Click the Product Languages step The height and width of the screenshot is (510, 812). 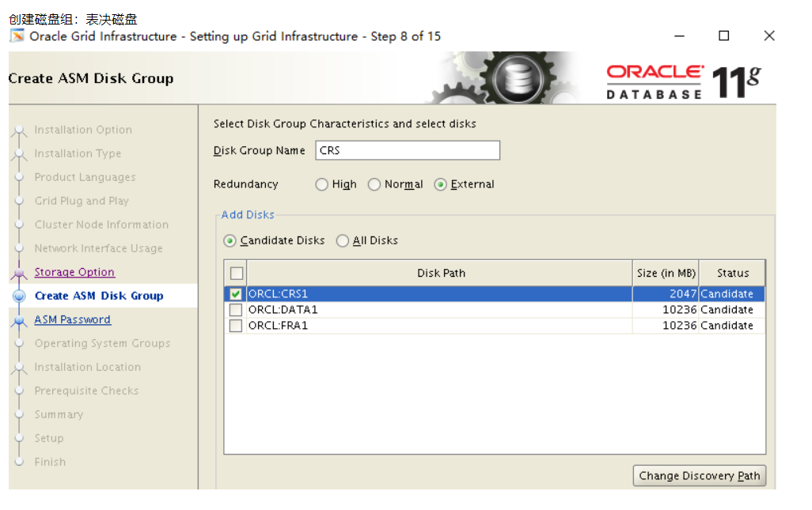click(x=85, y=177)
